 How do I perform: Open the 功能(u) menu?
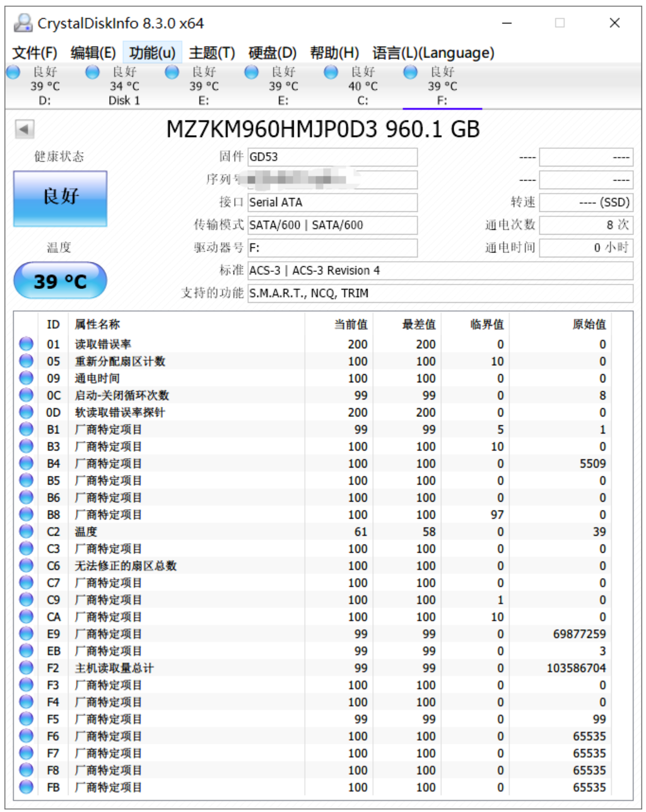tap(152, 53)
